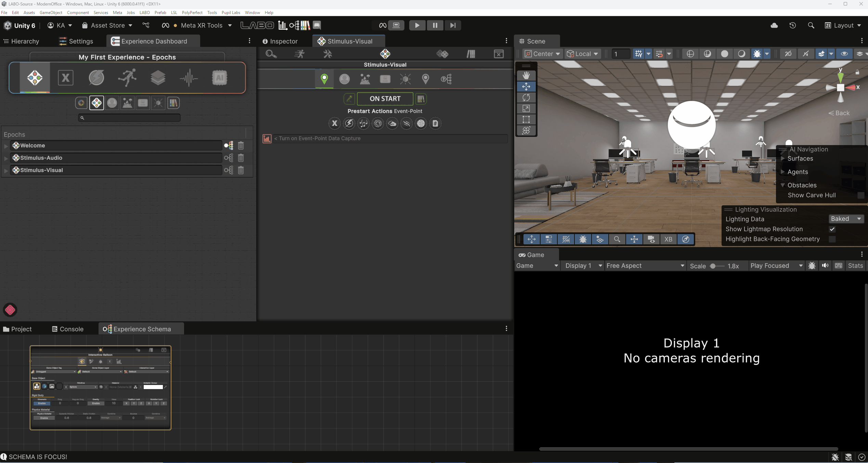
Task: Open the Free Aspect dropdown
Action: (x=645, y=266)
